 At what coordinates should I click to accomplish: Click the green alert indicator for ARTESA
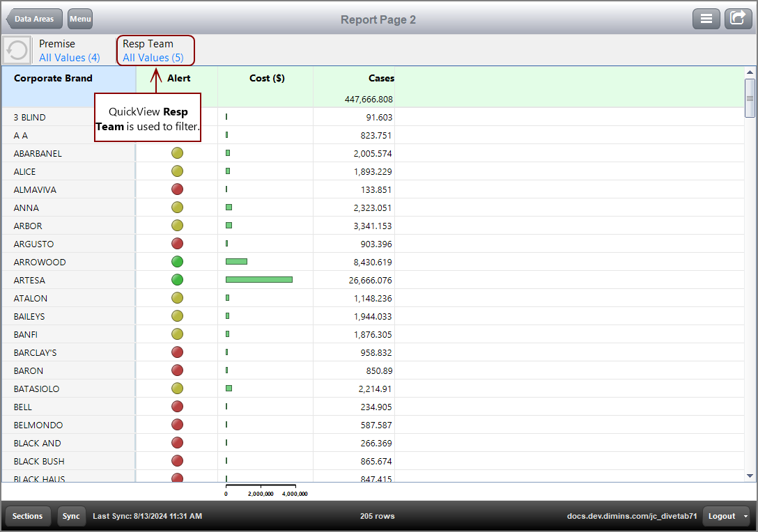point(177,279)
